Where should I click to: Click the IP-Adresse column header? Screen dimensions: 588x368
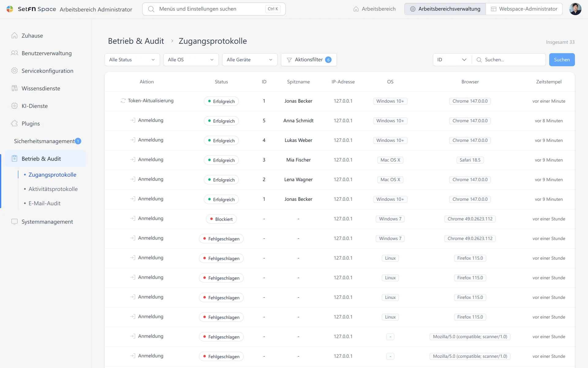343,82
